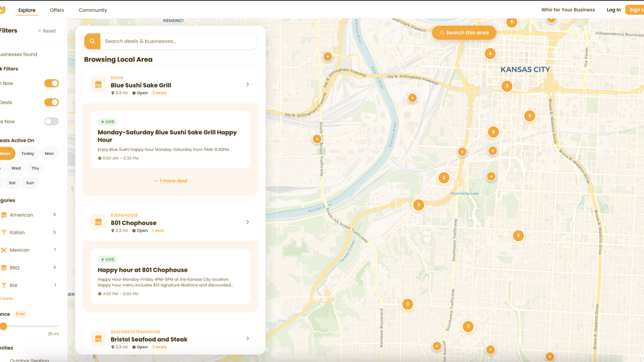Enable the Live Now switch

pyautogui.click(x=51, y=121)
